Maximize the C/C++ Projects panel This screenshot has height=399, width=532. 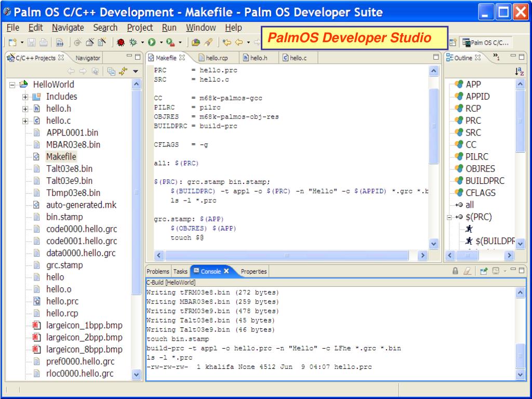pyautogui.click(x=138, y=57)
